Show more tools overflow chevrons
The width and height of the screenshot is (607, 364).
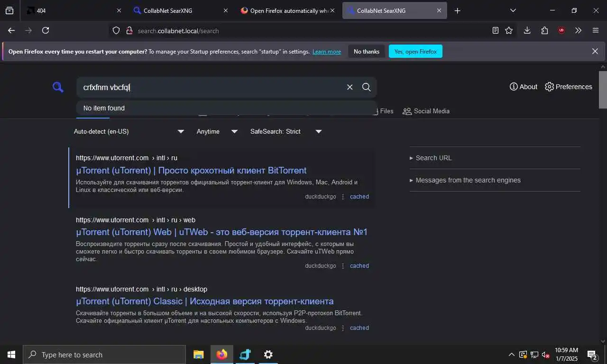point(578,30)
